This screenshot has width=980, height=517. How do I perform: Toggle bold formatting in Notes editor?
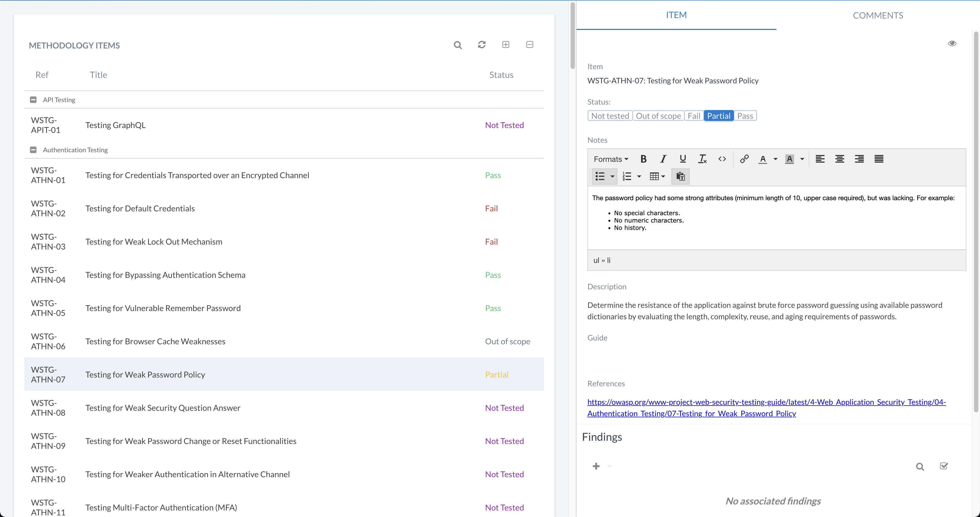(x=643, y=159)
